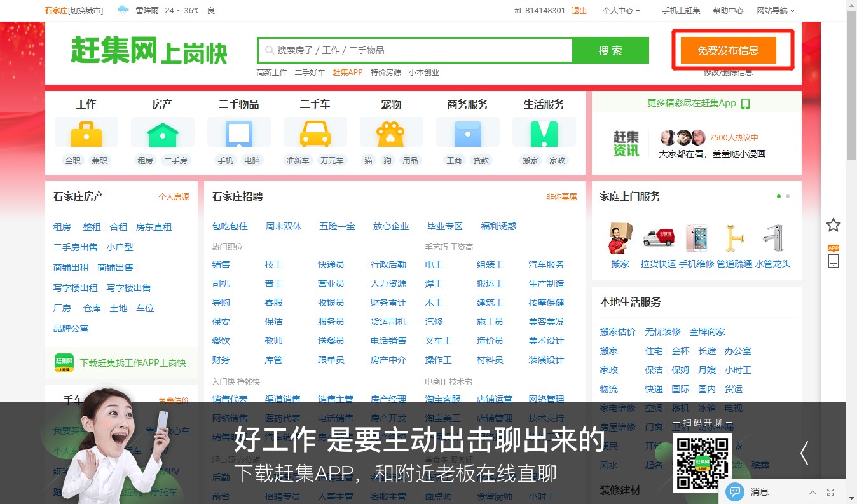Click 下载赶集找工作APP上岗快 link

(x=133, y=363)
